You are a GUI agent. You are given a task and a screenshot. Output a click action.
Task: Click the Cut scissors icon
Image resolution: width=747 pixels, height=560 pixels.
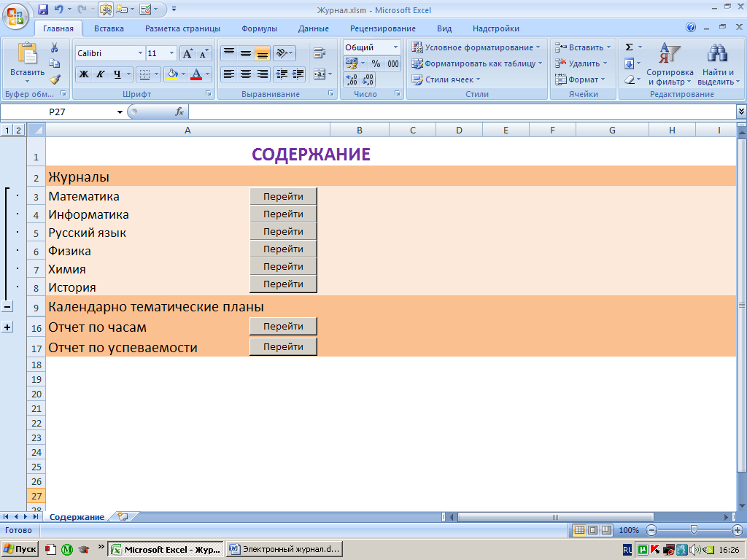tap(54, 47)
